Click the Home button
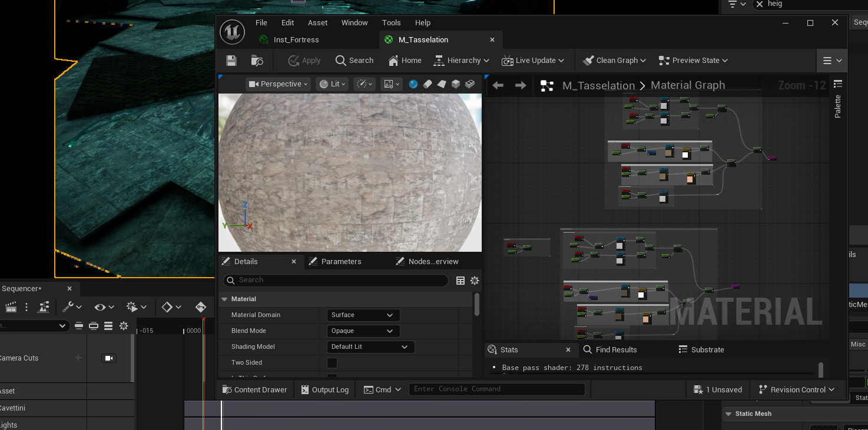The width and height of the screenshot is (868, 430). (x=405, y=61)
